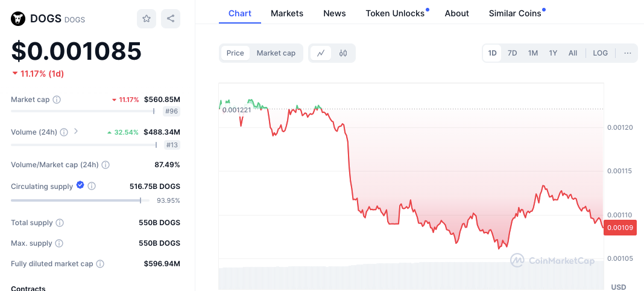The height and width of the screenshot is (291, 644).
Task: Expand Volume (24h) details chevron
Action: coord(75,132)
